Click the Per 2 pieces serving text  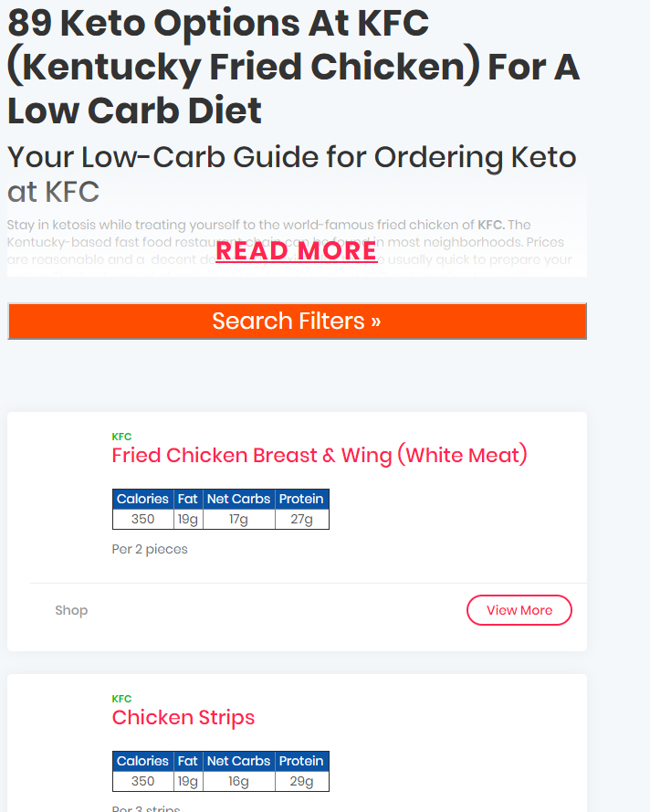pos(150,549)
